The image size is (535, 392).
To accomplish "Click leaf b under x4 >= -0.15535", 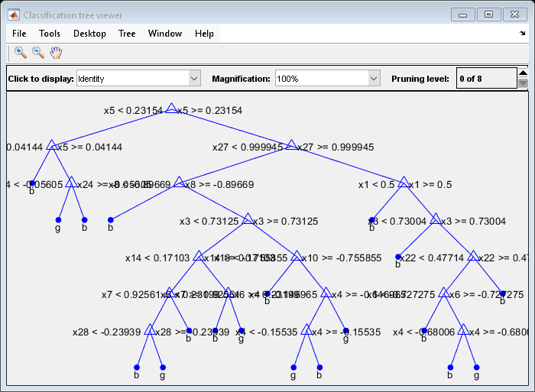I will (319, 368).
